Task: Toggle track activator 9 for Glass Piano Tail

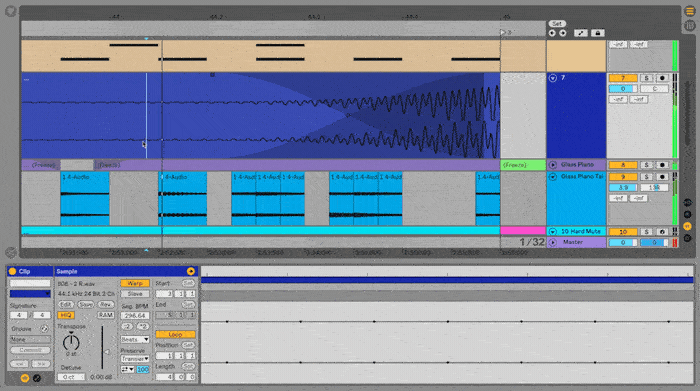Action: click(623, 177)
